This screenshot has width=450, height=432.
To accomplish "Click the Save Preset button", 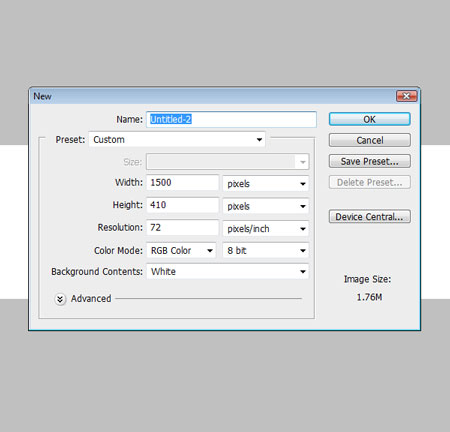I will 369,161.
